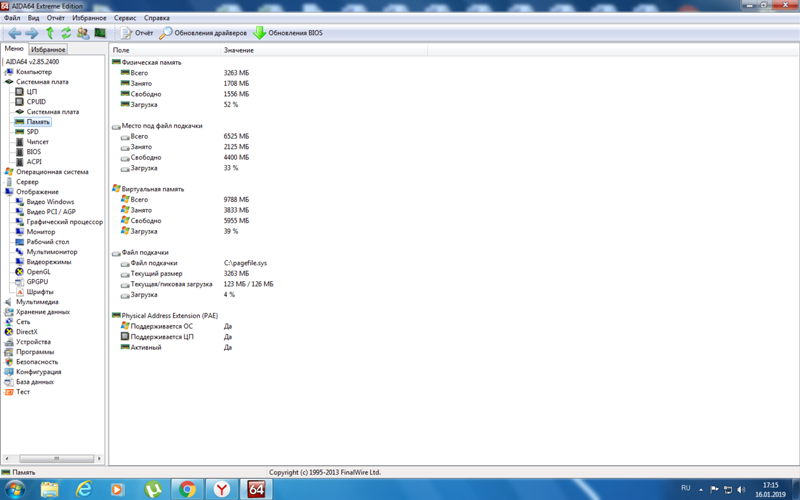Click Обновления драйверов toolbar button
This screenshot has height=500, width=800.
click(203, 33)
